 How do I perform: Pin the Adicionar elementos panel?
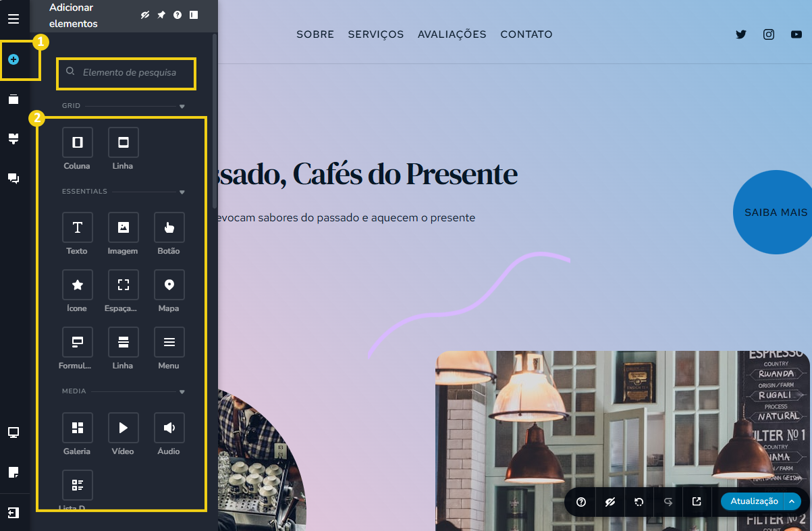161,13
